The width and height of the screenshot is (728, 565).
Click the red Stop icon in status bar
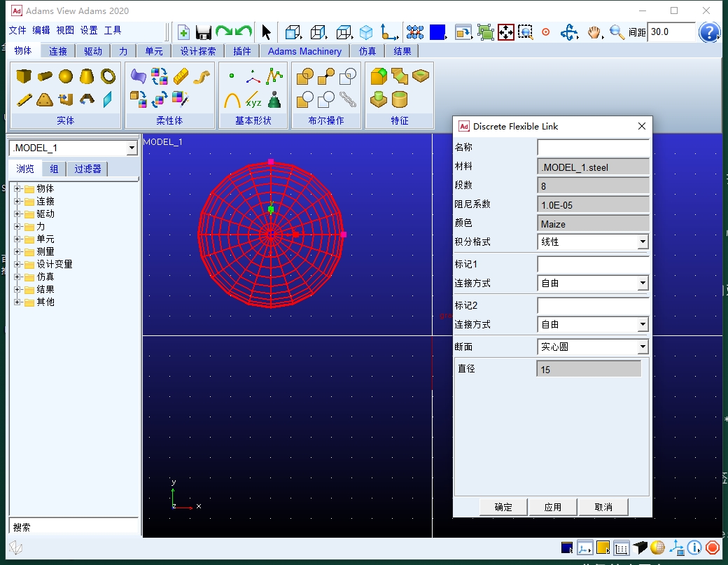click(x=712, y=547)
